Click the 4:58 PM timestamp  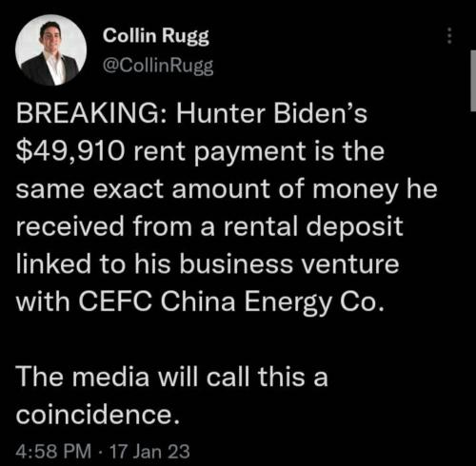53,451
